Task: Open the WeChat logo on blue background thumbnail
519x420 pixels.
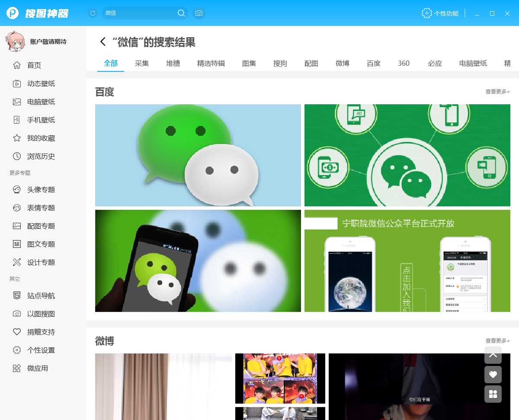Action: (198, 155)
